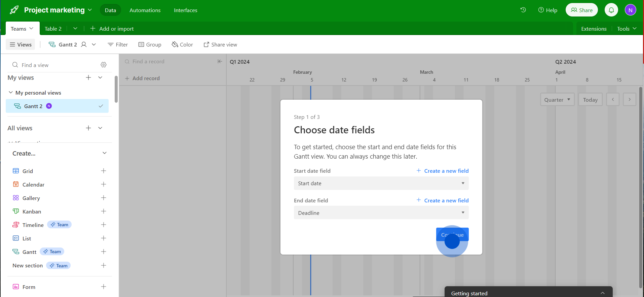Screen dimensions: 644x297
Task: Switch to Data tab
Action: [x=110, y=10]
